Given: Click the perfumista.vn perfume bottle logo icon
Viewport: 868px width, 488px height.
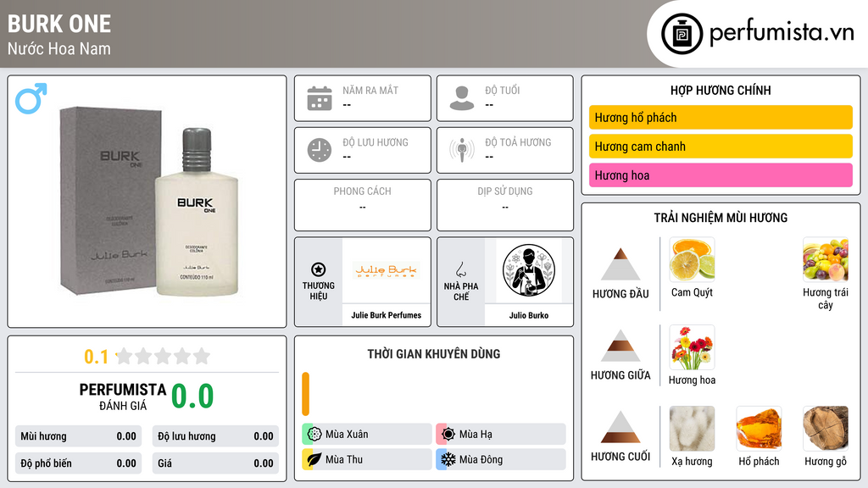Looking at the screenshot, I should point(682,34).
